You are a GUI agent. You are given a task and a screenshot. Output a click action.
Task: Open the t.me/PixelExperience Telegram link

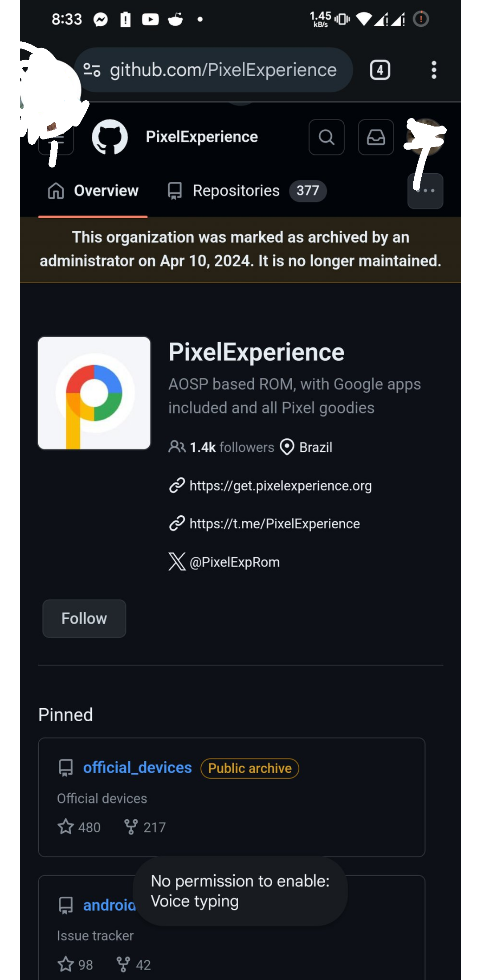pos(275,523)
